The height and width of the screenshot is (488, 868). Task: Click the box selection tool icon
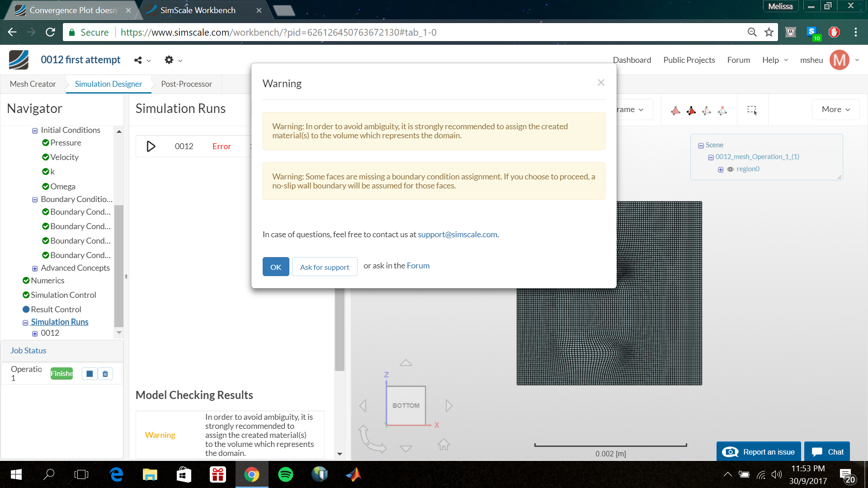point(752,110)
